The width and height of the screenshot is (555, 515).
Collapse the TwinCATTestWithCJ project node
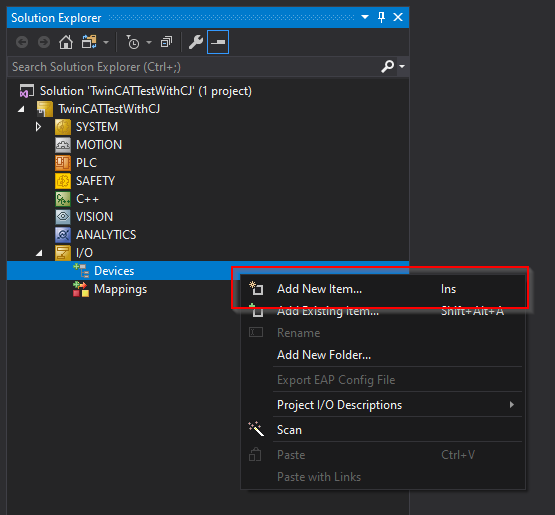pyautogui.click(x=21, y=109)
